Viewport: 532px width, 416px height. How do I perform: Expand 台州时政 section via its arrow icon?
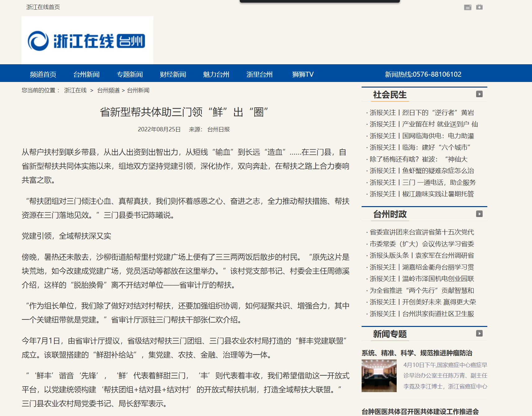tap(479, 214)
